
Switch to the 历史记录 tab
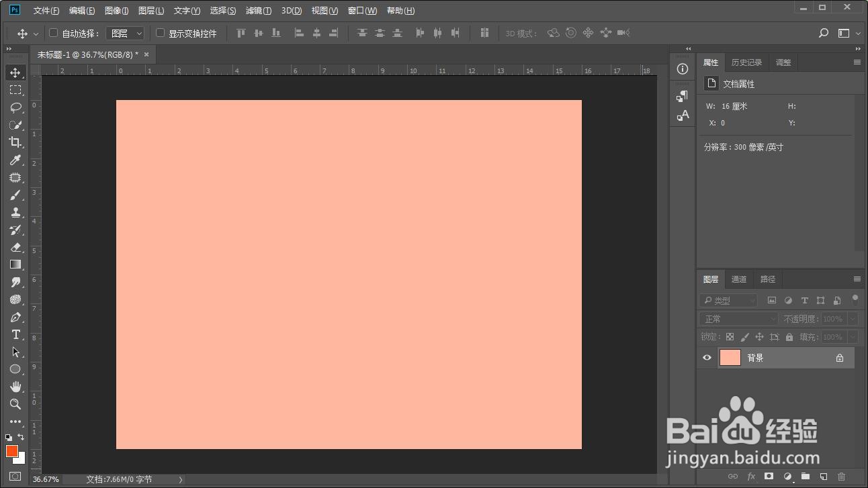click(x=746, y=62)
